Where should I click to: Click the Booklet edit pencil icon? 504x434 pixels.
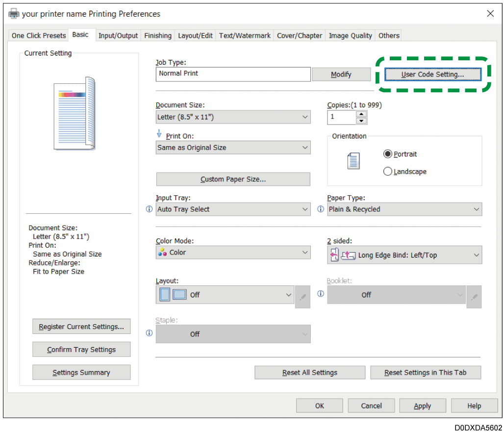(474, 297)
